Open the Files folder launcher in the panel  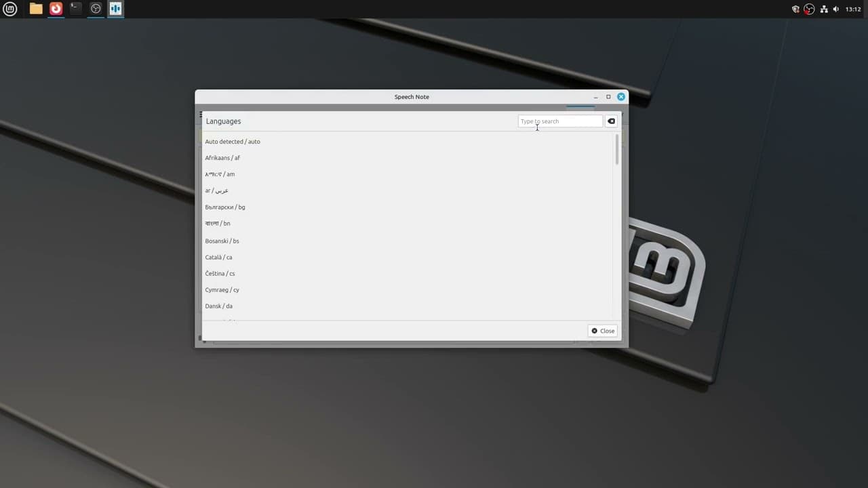click(36, 9)
